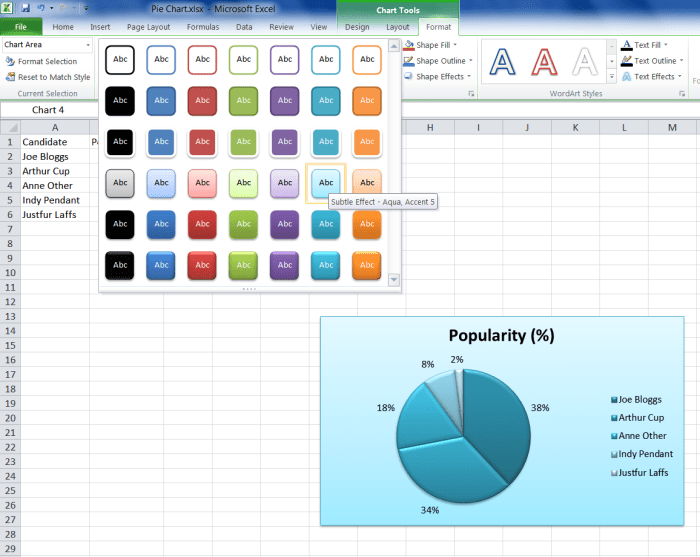
Task: Click the Format Selection icon button
Action: (10, 61)
